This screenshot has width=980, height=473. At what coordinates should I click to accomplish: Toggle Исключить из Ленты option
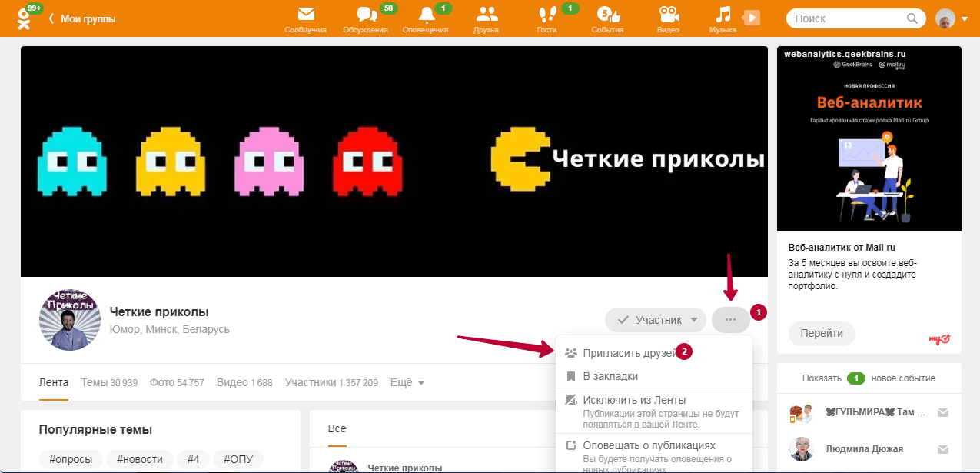633,400
